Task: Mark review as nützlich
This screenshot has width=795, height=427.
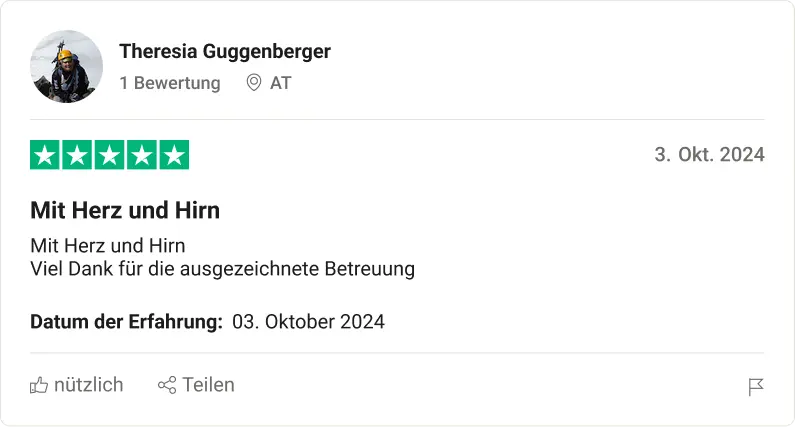Action: (x=88, y=385)
